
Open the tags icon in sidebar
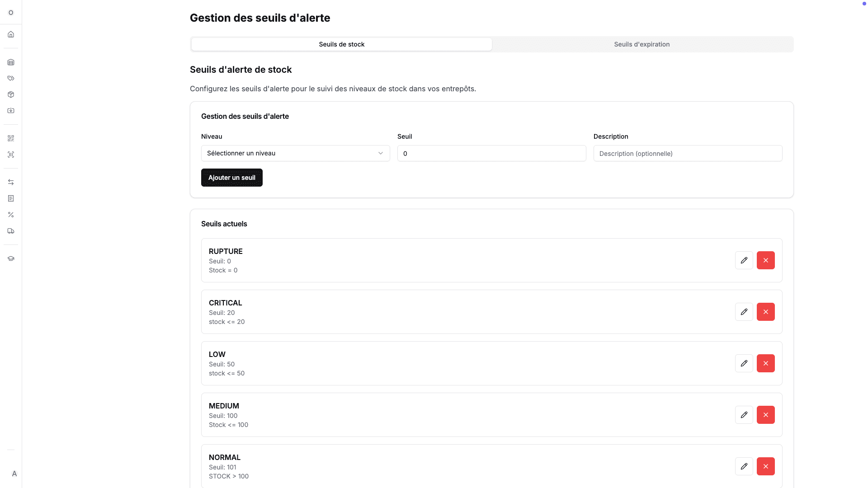click(x=11, y=79)
